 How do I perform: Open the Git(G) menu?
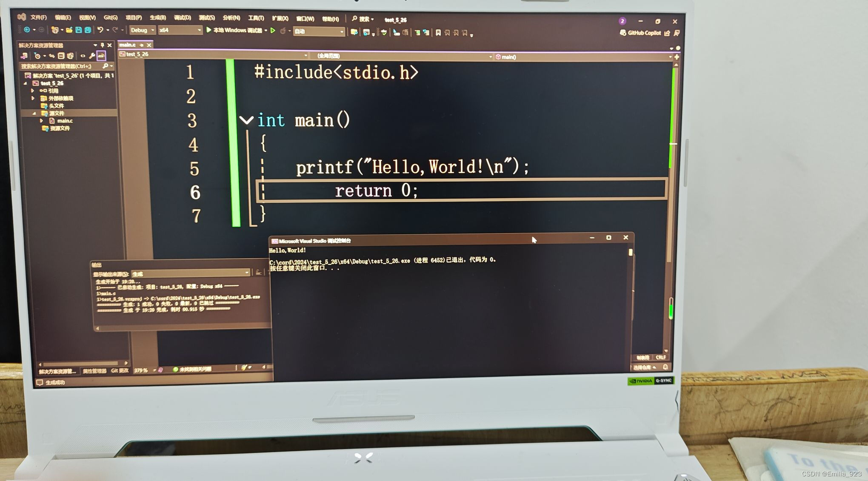coord(111,17)
